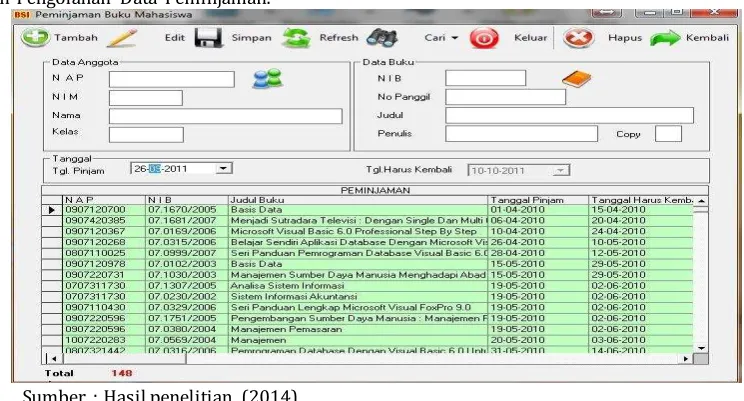Click the Judul text field
Viewport: 744px width, 401px height.
(x=569, y=115)
